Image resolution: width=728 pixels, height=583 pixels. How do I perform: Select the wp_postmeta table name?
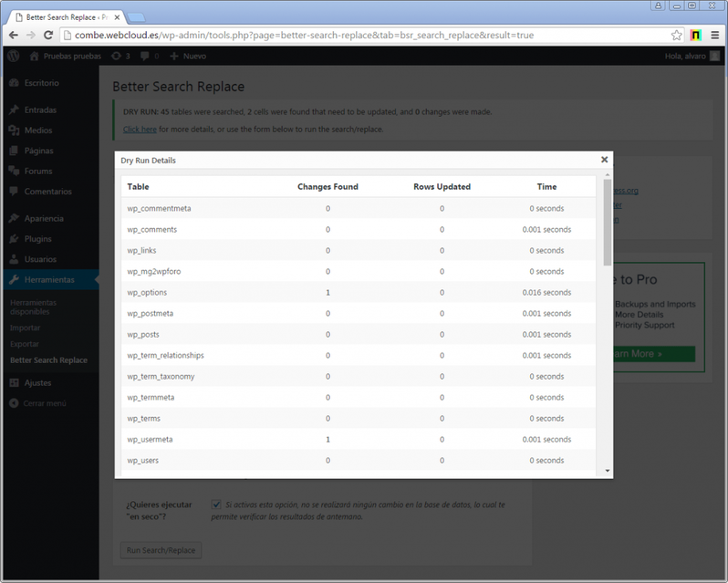click(151, 314)
